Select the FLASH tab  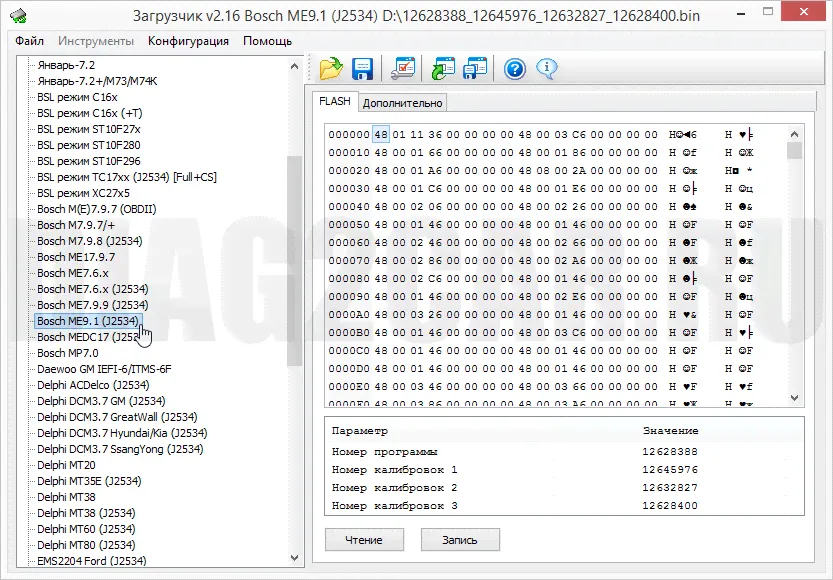tap(335, 101)
